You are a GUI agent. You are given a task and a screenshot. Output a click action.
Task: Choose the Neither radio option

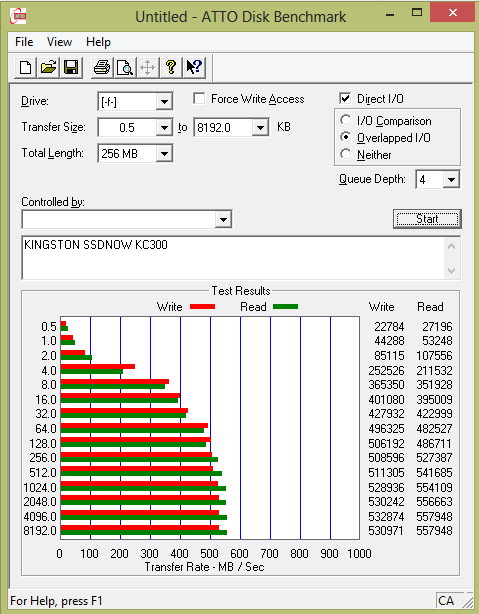[x=345, y=154]
